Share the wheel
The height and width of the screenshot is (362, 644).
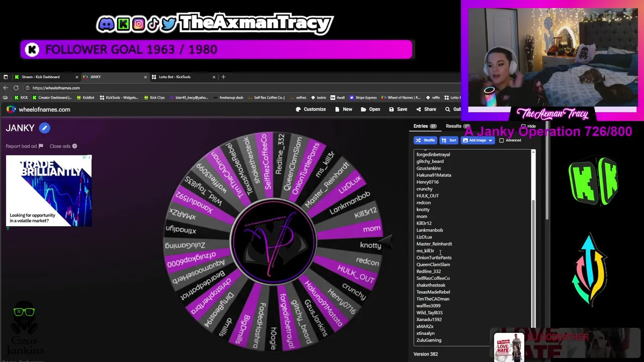(426, 109)
